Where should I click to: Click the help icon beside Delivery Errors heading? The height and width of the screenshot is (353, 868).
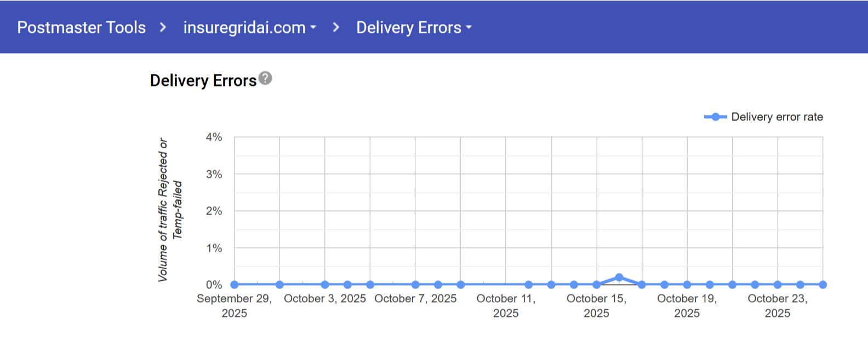pyautogui.click(x=265, y=78)
